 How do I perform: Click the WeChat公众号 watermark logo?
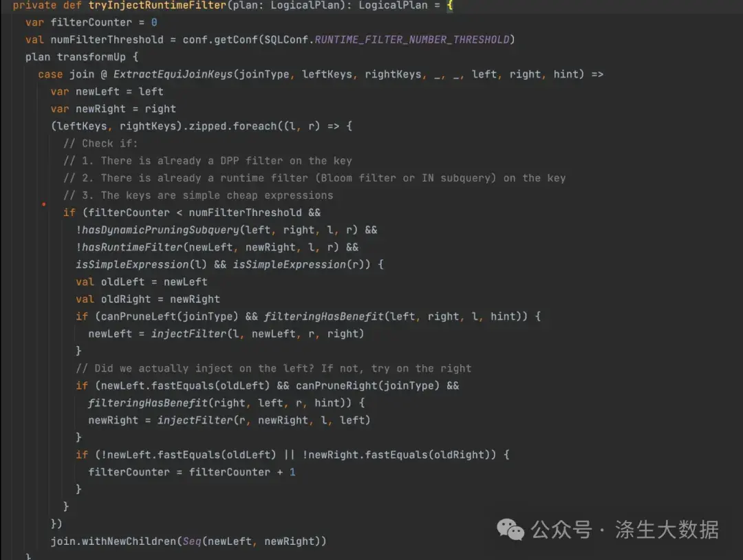[509, 530]
